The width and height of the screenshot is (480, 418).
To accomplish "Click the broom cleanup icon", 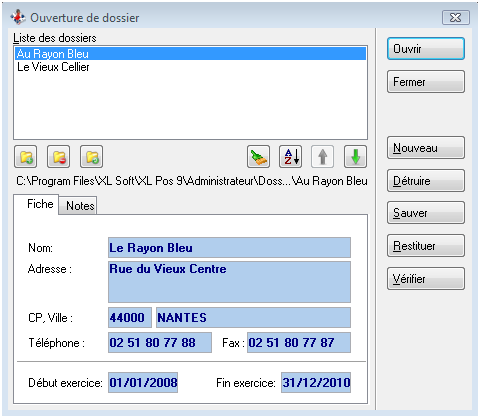I will tap(258, 156).
